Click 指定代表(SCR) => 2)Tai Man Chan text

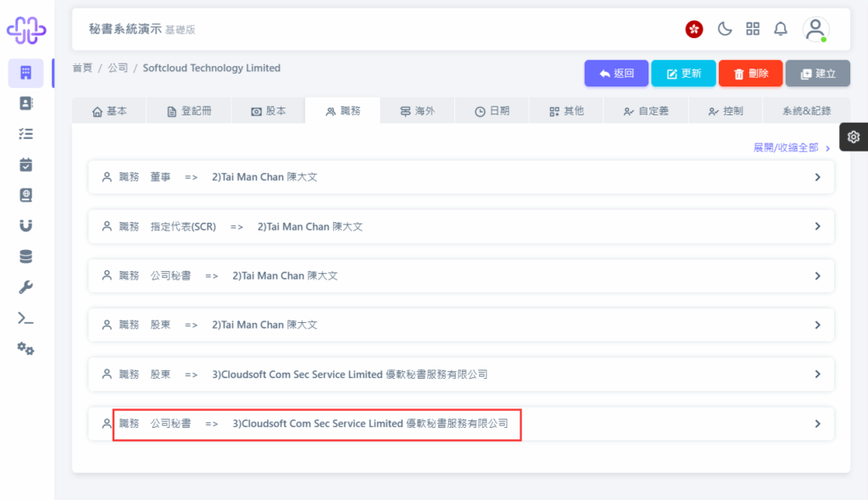pyautogui.click(x=256, y=226)
